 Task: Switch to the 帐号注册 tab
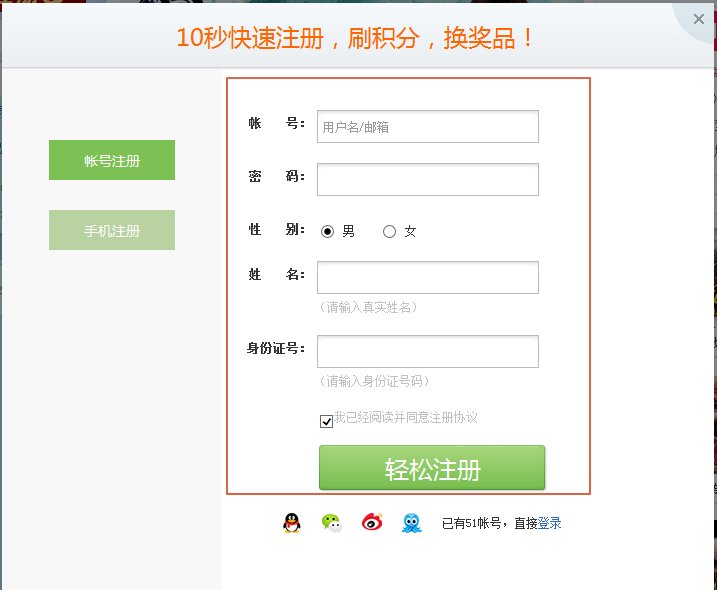pos(112,160)
